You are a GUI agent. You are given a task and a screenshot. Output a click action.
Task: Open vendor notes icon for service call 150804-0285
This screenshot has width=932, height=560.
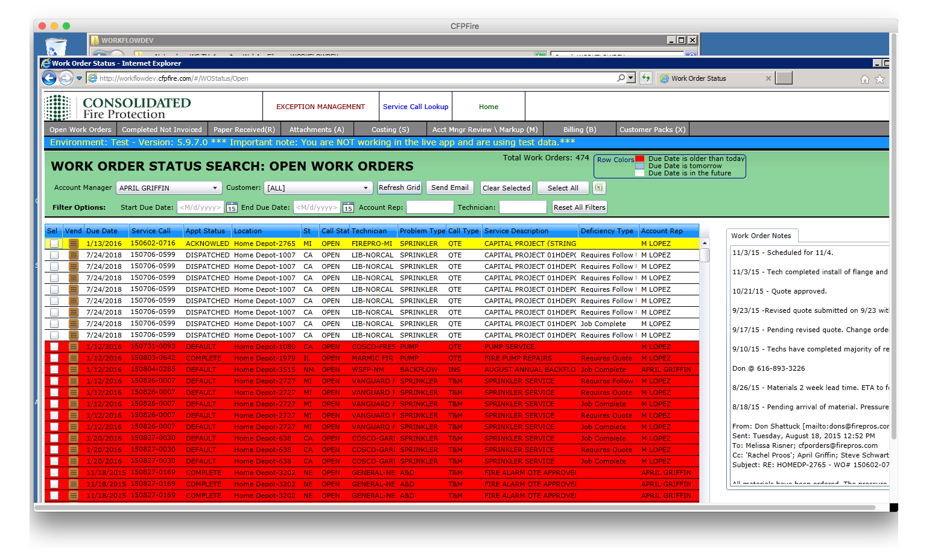coord(74,370)
